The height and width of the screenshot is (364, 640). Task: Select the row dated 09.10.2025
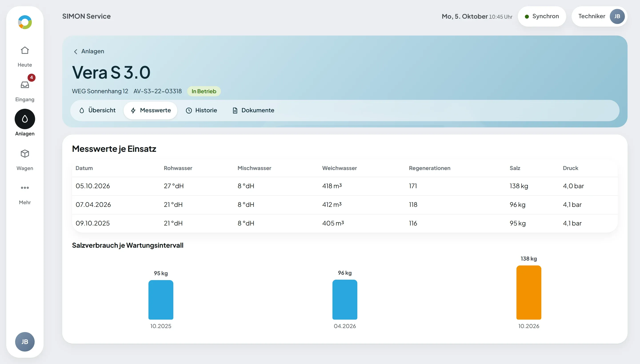coord(345,223)
